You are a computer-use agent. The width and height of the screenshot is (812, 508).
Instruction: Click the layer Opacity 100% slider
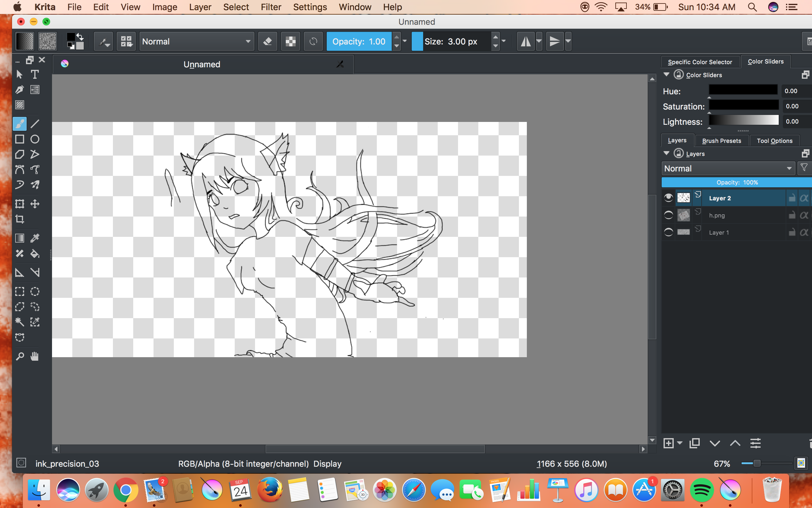tap(737, 183)
